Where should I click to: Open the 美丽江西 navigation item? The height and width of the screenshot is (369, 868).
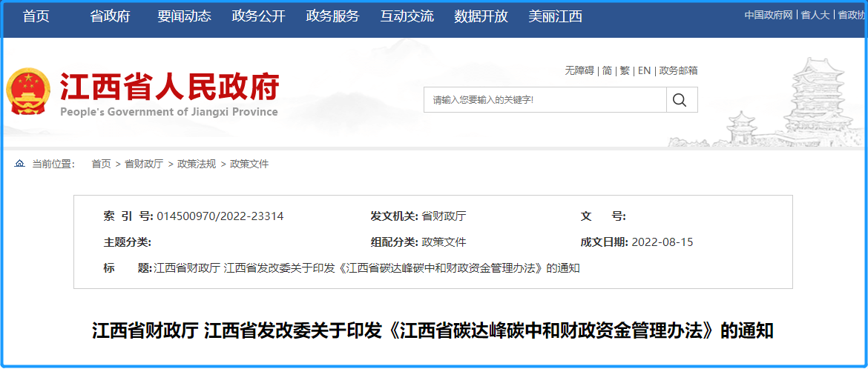coord(555,16)
